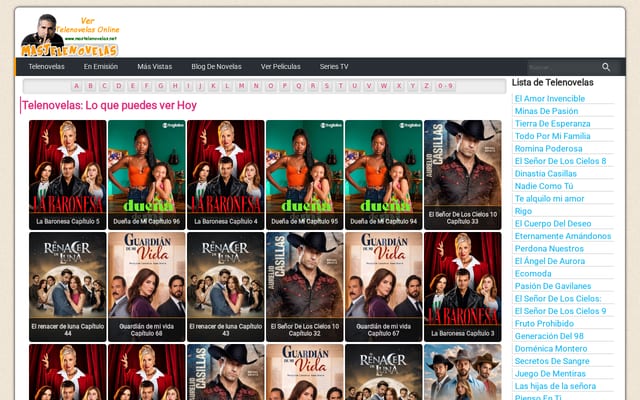Open Guardián de mi vida Capítulo 68

coord(147,287)
